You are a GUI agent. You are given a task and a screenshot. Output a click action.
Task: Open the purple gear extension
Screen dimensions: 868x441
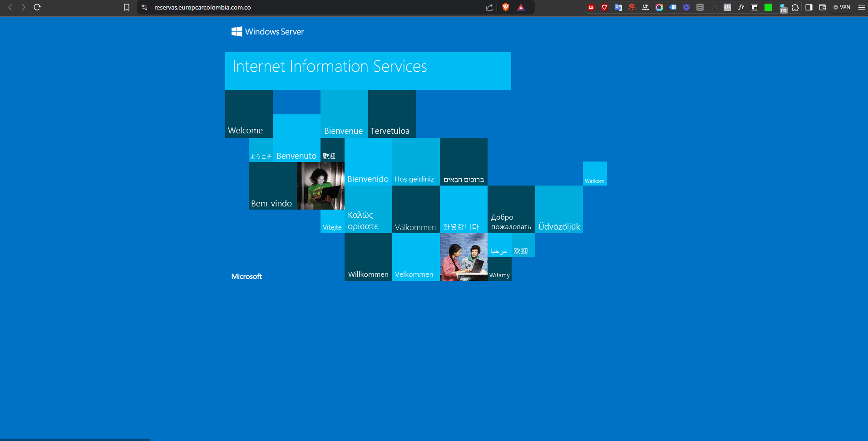[x=686, y=7]
